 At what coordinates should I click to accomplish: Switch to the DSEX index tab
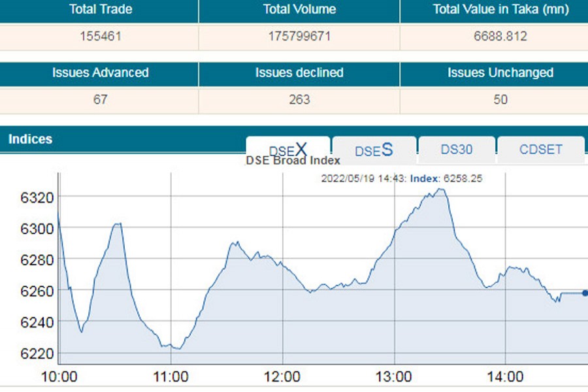point(287,148)
